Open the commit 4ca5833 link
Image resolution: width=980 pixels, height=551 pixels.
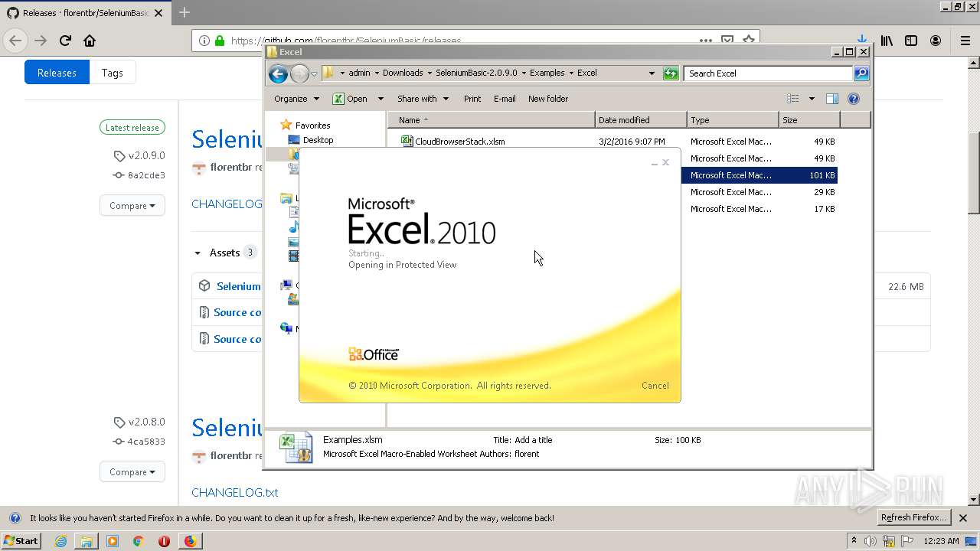tap(146, 442)
